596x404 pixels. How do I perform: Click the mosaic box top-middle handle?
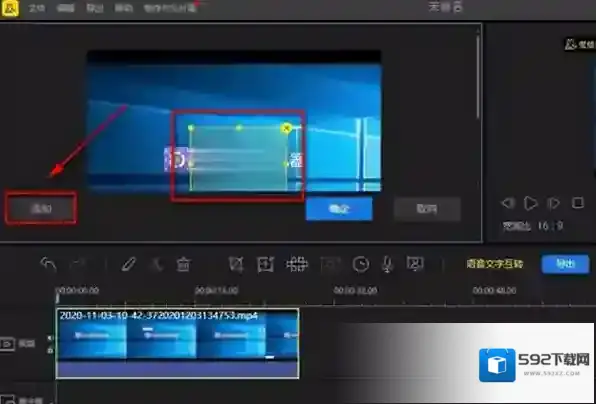(x=239, y=128)
